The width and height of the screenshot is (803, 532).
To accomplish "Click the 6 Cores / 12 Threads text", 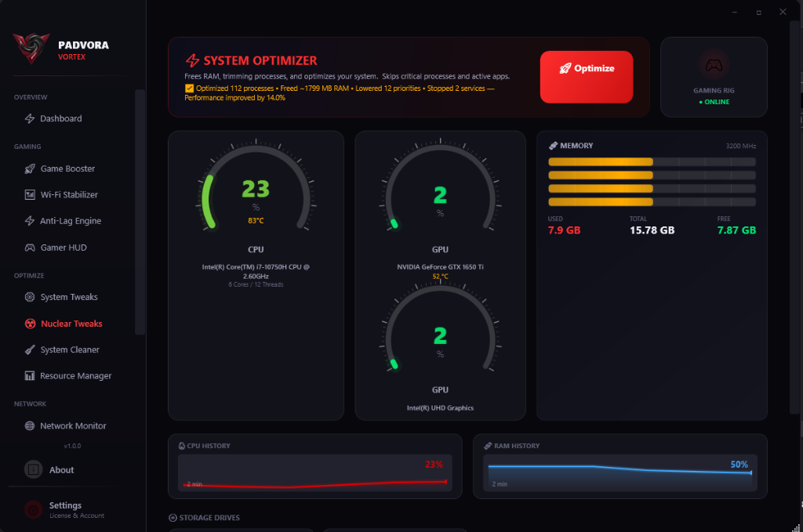I will [x=256, y=284].
